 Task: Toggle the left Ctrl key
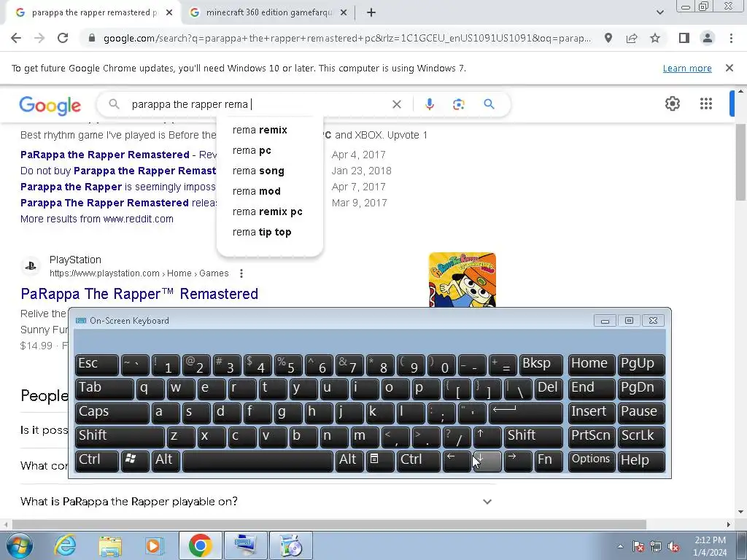pyautogui.click(x=97, y=461)
